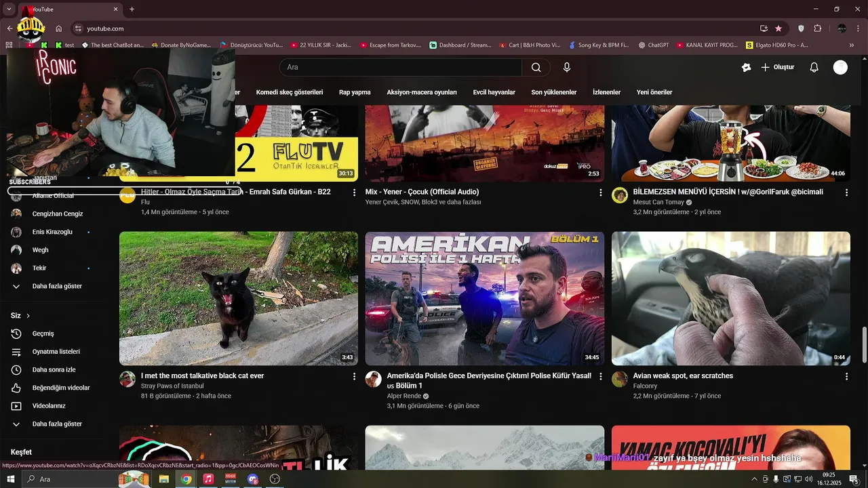Open options for Avian weak spot video
Image resolution: width=868 pixels, height=488 pixels.
coord(846,376)
